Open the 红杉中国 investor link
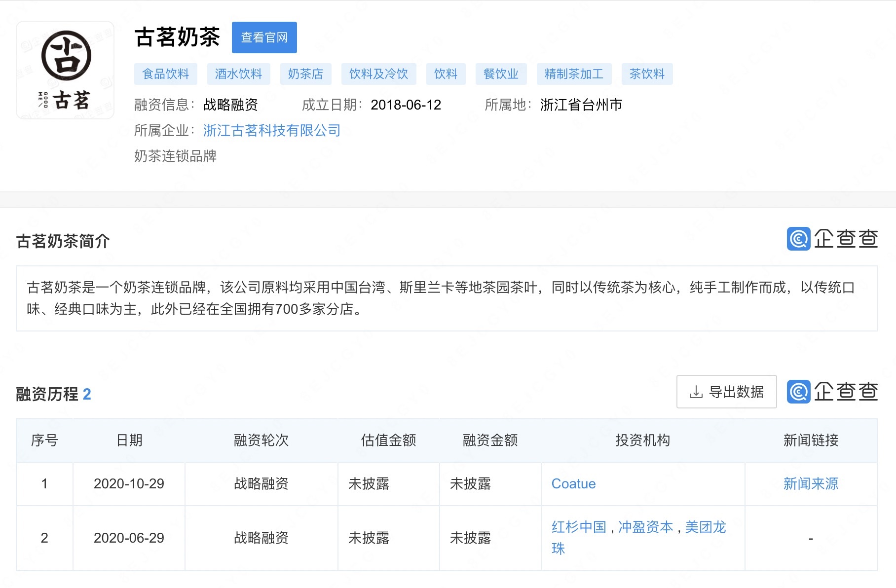Screen dimensions: 896x588 coord(579,527)
